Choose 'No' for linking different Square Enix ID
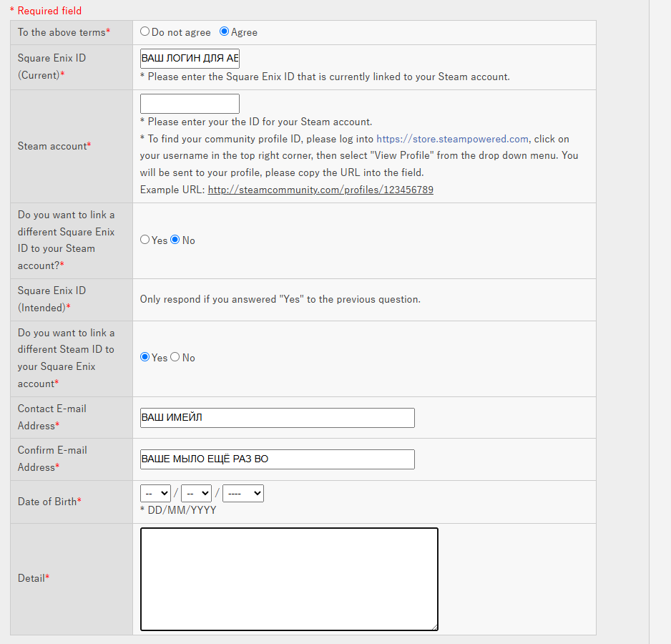The height and width of the screenshot is (644, 671). [175, 240]
